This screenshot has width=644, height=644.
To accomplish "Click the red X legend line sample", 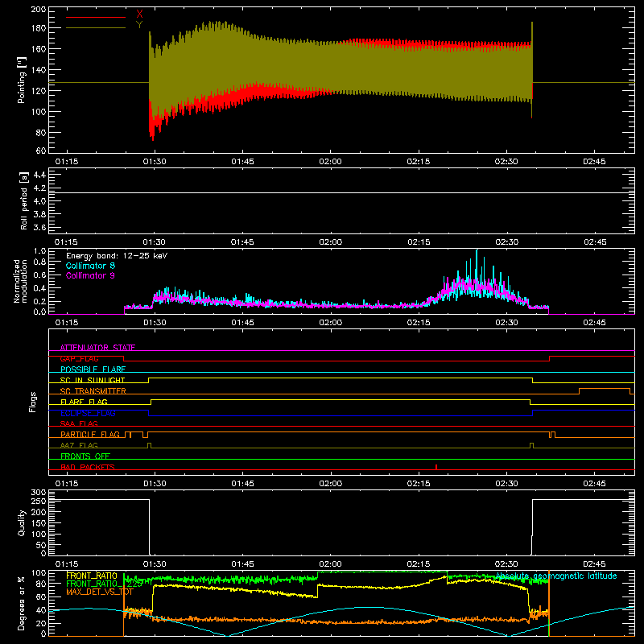I will 96,17.
